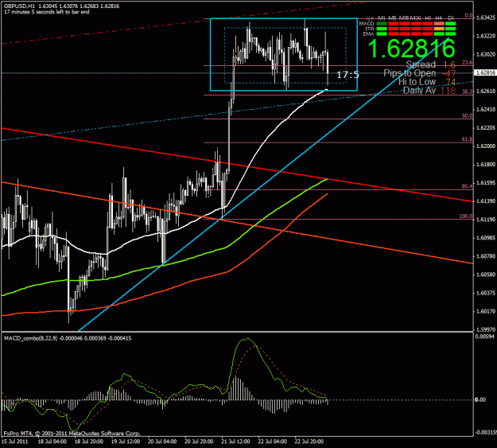Click the 17:5 candle timer text
497x448 pixels.
pyautogui.click(x=348, y=75)
